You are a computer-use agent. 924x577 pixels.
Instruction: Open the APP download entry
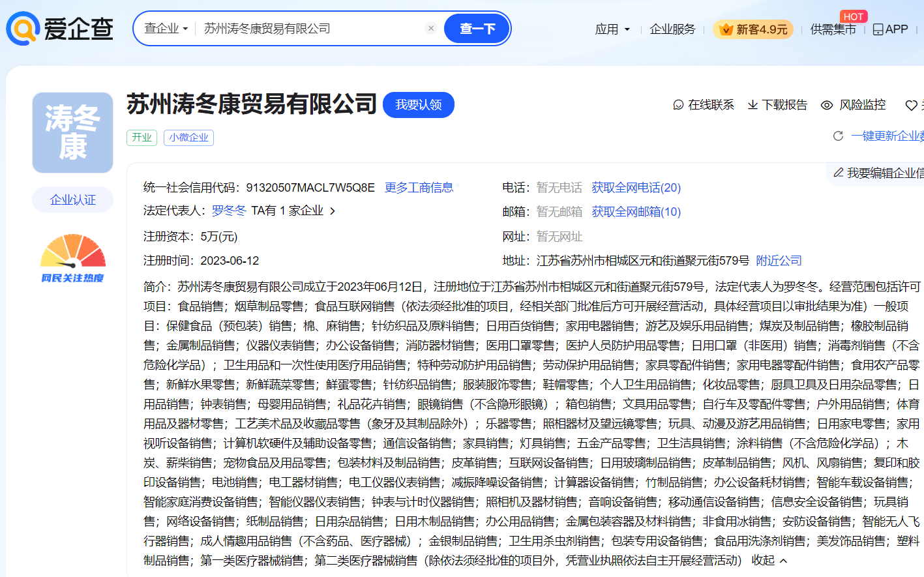point(890,29)
